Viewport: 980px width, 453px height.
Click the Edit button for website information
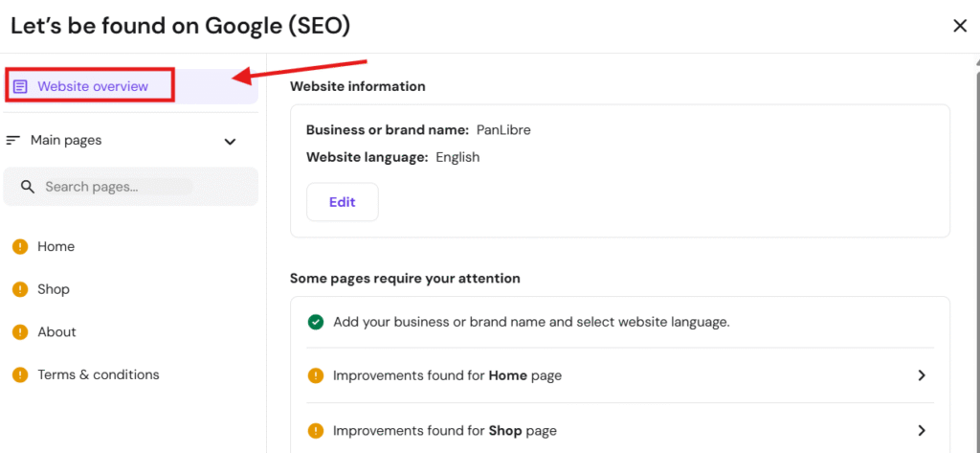[343, 202]
